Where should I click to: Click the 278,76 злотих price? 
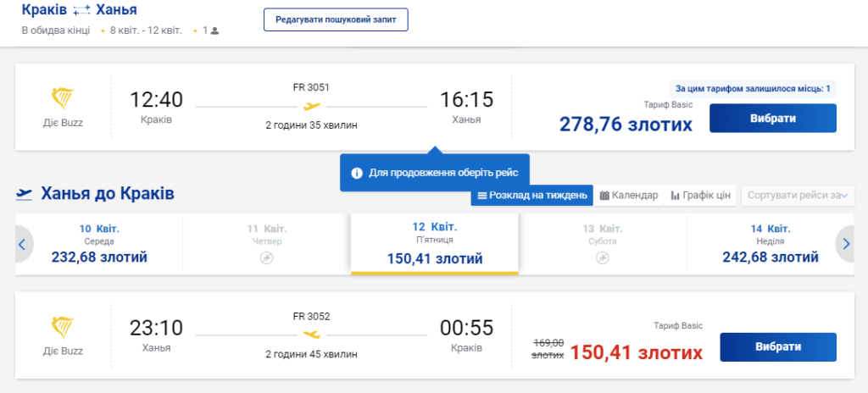[x=626, y=125]
